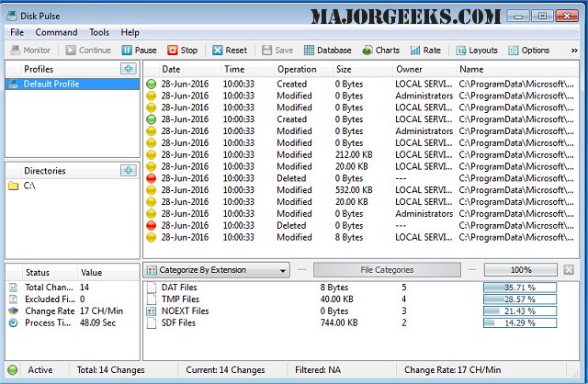The image size is (588, 384).
Task: Click the Disk Pulse title bar icon
Action: coord(12,16)
